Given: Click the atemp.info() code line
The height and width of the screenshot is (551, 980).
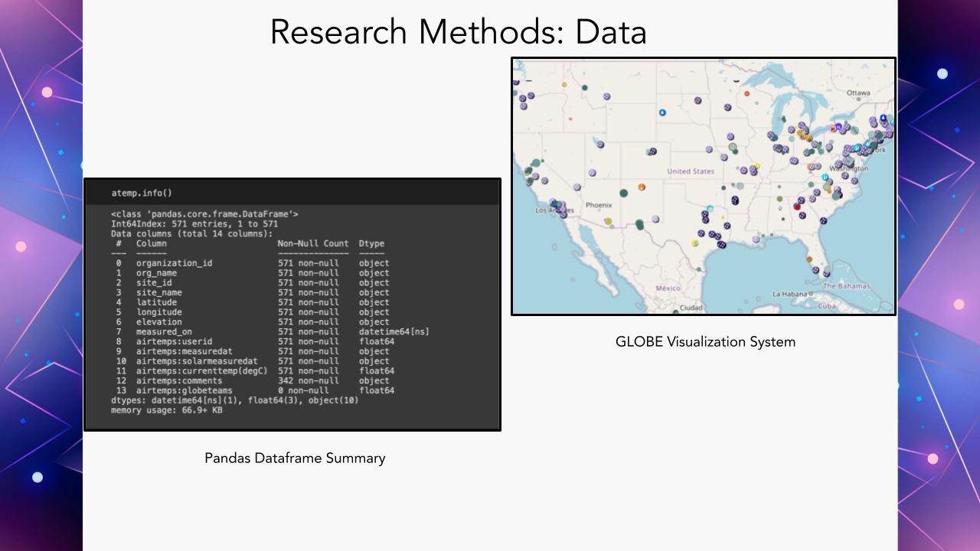Looking at the screenshot, I should (x=142, y=193).
